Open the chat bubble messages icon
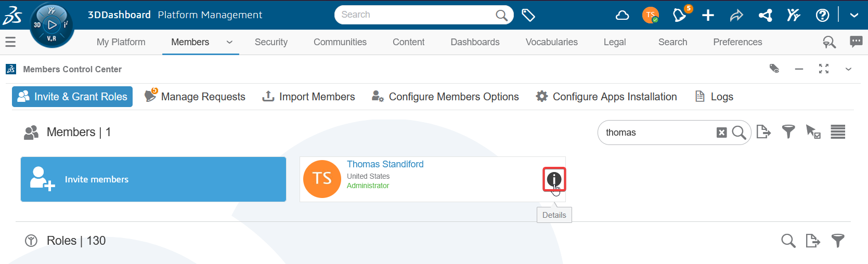 click(x=856, y=42)
